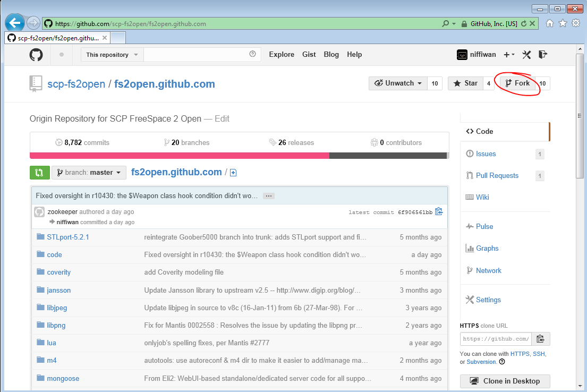Copy the latest commit SHA to clipboard
This screenshot has width=587, height=392.
pyautogui.click(x=439, y=212)
